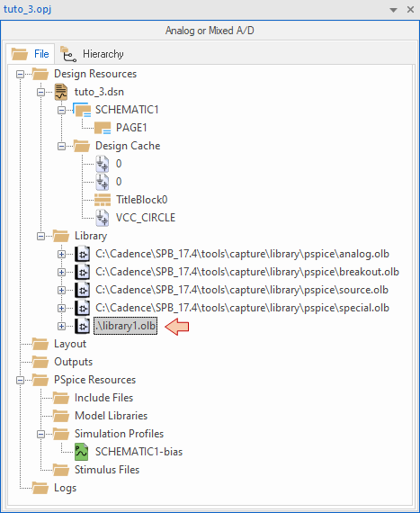Viewport: 420px width, 513px height.
Task: Collapse the Design Cache node
Action: coord(61,146)
